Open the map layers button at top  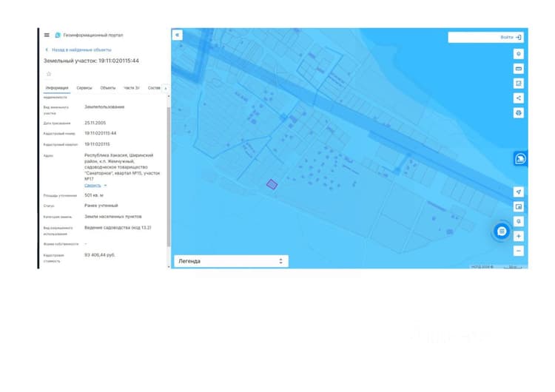click(x=519, y=54)
